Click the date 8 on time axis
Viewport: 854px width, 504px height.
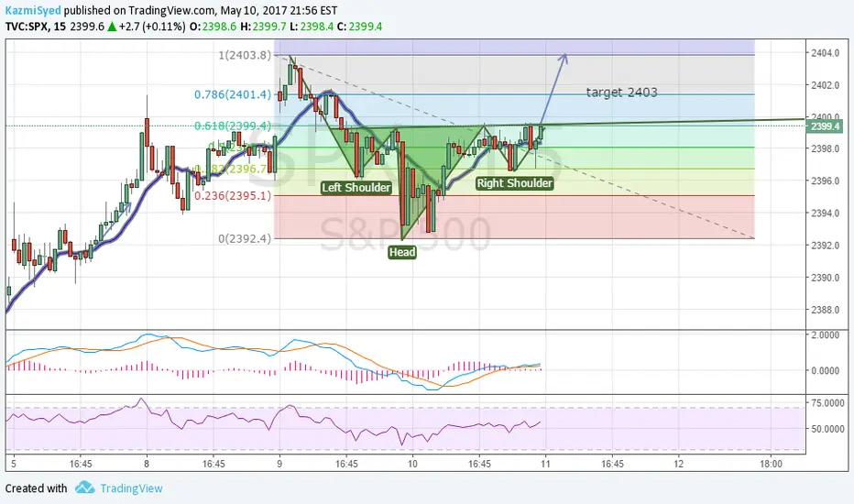[147, 464]
